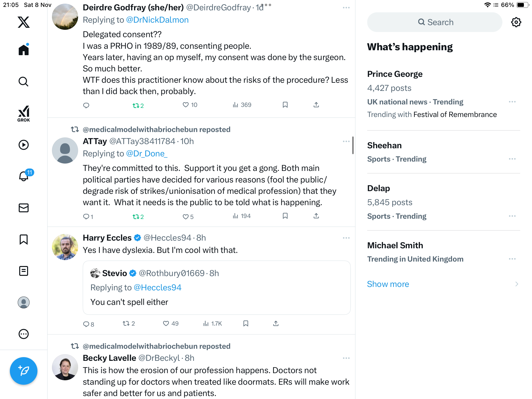Open more options on Becky Lavelle's post

tap(346, 358)
